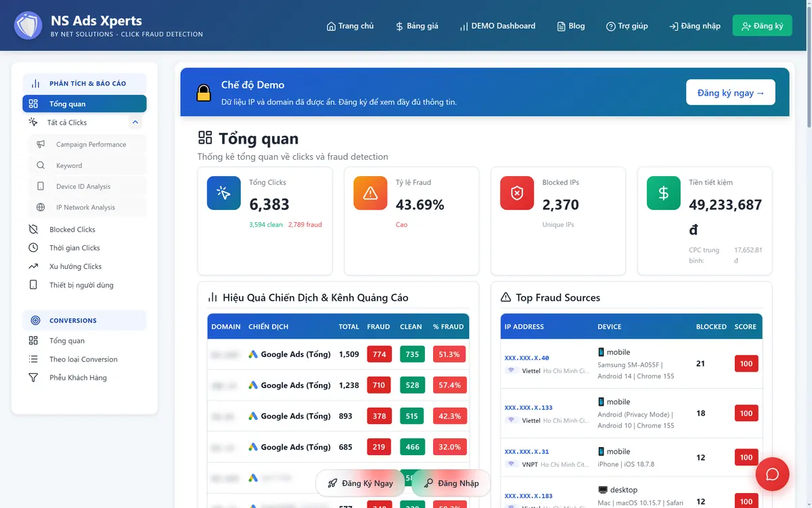This screenshot has width=812, height=508.
Task: Click the Đăng ký ngay → banner button
Action: click(x=731, y=92)
